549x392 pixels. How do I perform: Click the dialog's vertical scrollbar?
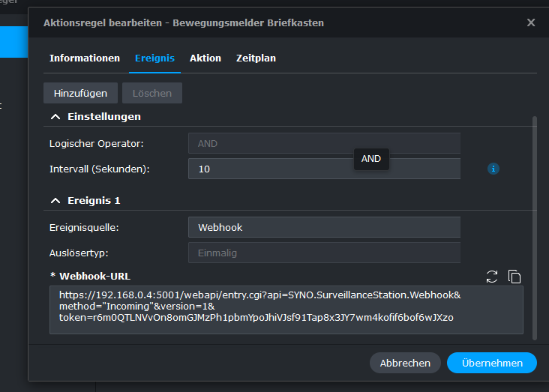534,228
